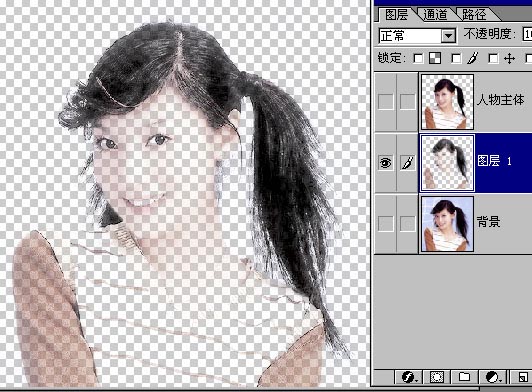Open new adjustment layer half-circle menu
Viewport: 532px width, 392px height.
(x=493, y=377)
